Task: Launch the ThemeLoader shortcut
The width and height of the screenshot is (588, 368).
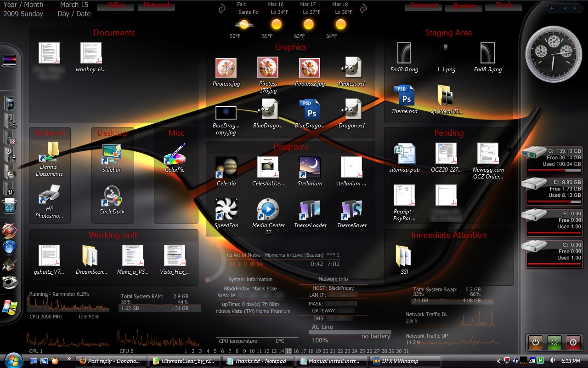Action: 310,213
